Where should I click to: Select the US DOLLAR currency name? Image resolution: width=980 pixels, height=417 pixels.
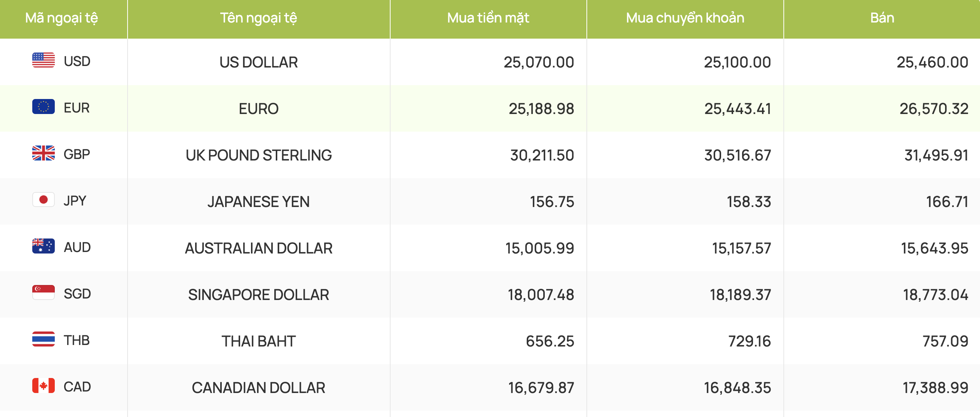tap(259, 62)
